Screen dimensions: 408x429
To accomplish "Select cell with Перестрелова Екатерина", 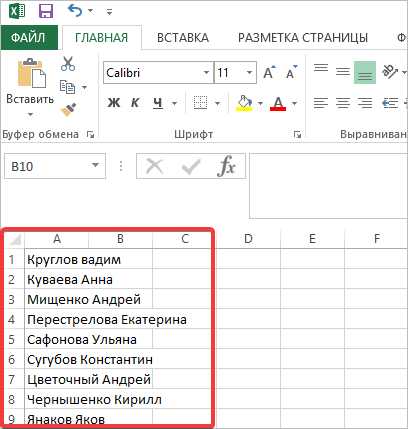I will click(x=57, y=319).
